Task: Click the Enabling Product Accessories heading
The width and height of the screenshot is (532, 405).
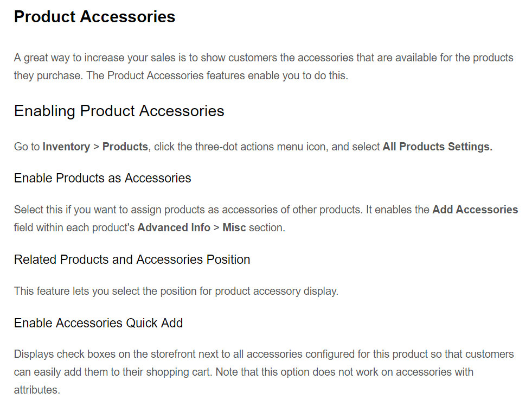Action: [119, 111]
